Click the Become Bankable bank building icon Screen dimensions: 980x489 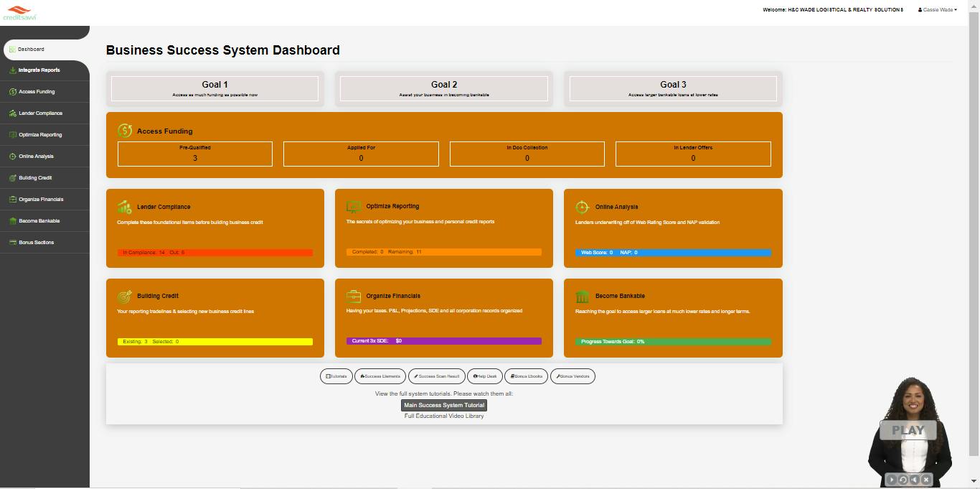pyautogui.click(x=583, y=296)
